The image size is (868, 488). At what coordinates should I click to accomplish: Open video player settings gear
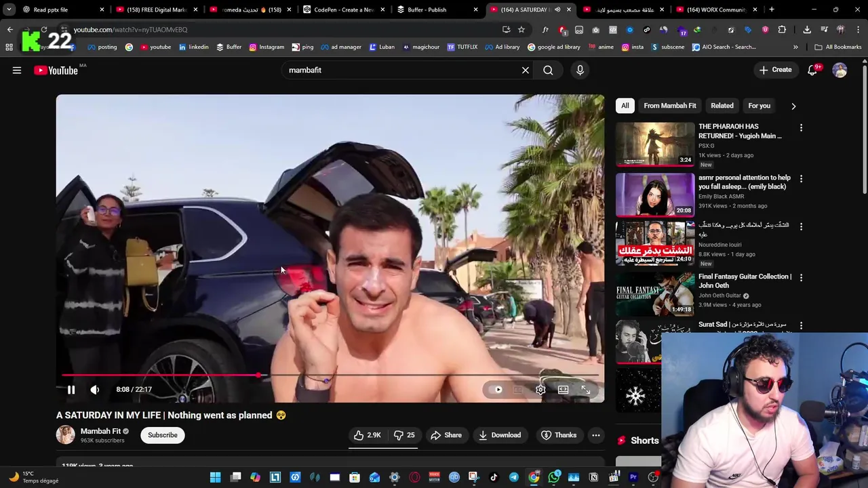coord(540,390)
